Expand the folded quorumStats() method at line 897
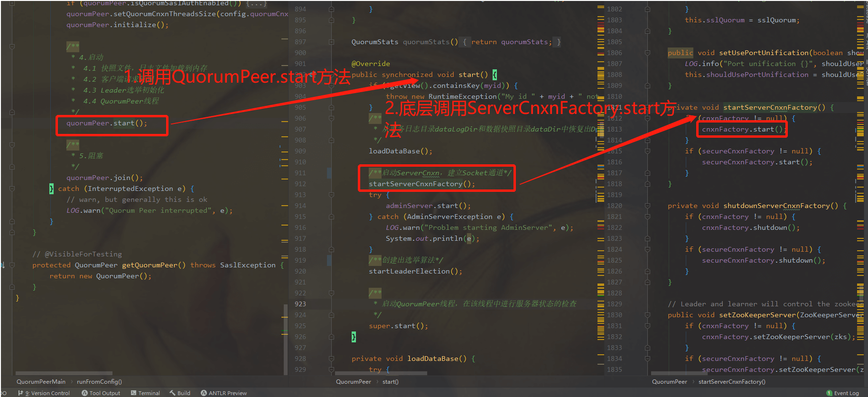 (x=331, y=42)
